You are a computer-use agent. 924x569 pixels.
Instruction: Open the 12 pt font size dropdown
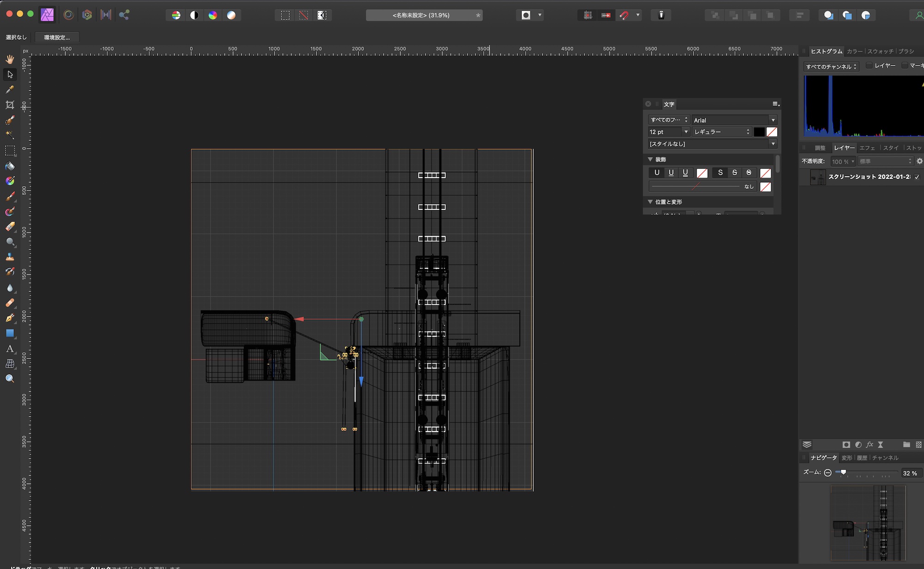coord(686,132)
